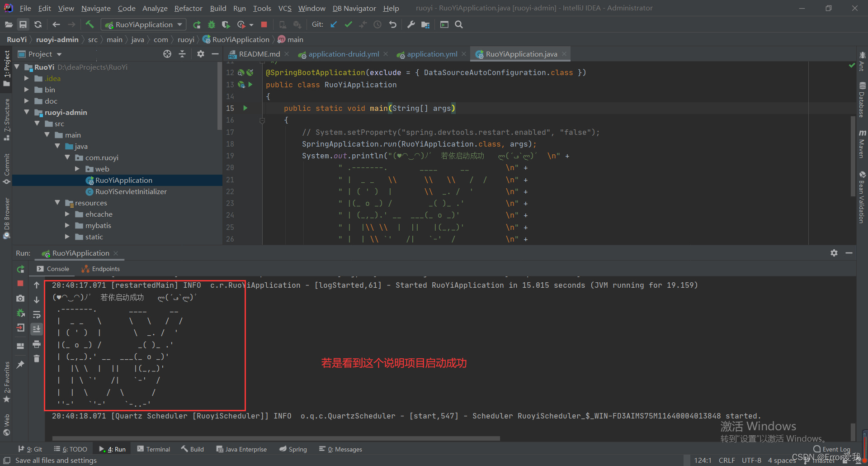Open Project Structure icon

[x=425, y=24]
